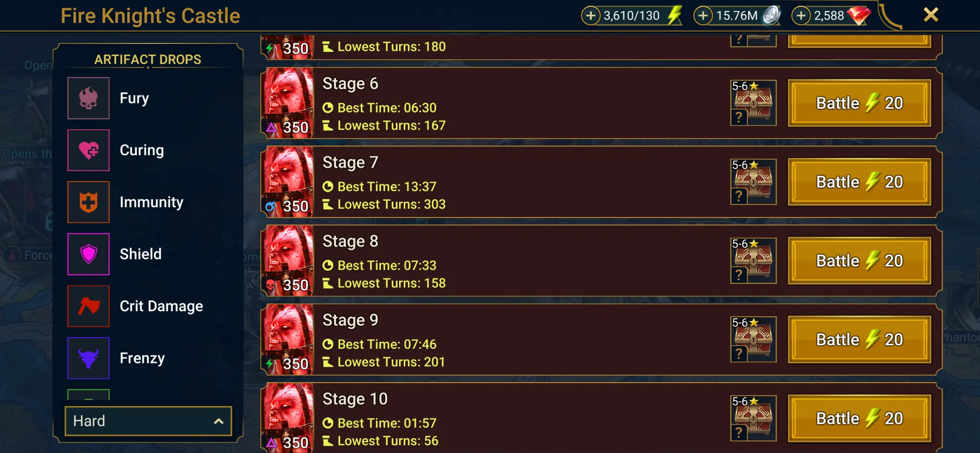Select the Stage 7 boss portrait
This screenshot has width=980, height=453.
pyautogui.click(x=287, y=182)
